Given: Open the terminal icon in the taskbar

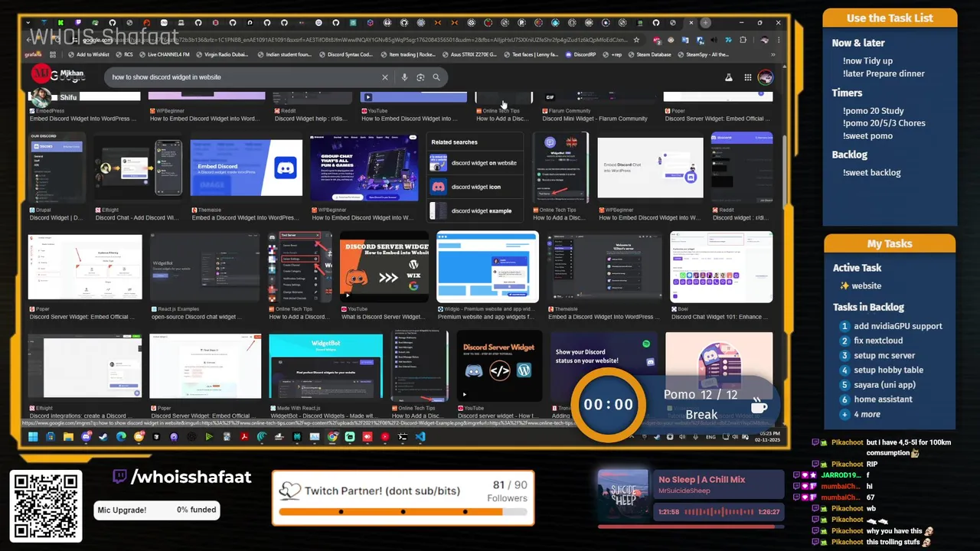Looking at the screenshot, I should click(403, 437).
